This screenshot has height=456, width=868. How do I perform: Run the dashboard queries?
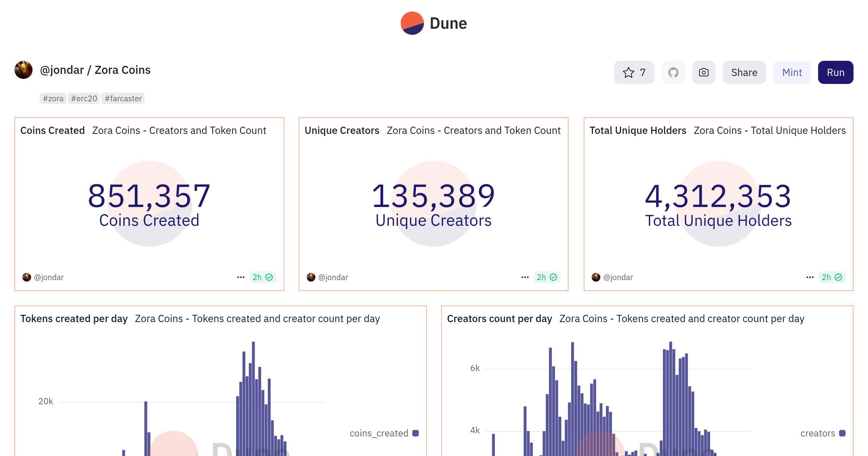[835, 72]
